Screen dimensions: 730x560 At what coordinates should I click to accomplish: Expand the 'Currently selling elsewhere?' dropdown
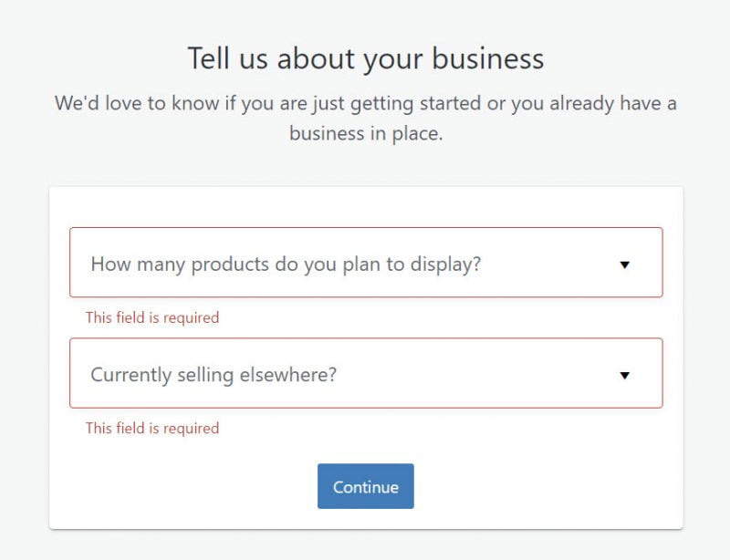pyautogui.click(x=365, y=374)
